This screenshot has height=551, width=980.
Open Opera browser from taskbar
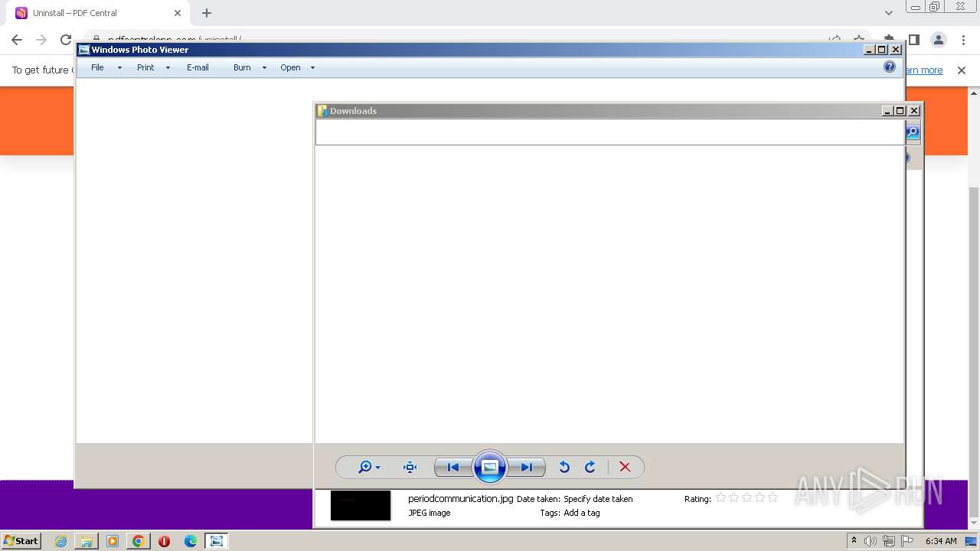pyautogui.click(x=164, y=541)
